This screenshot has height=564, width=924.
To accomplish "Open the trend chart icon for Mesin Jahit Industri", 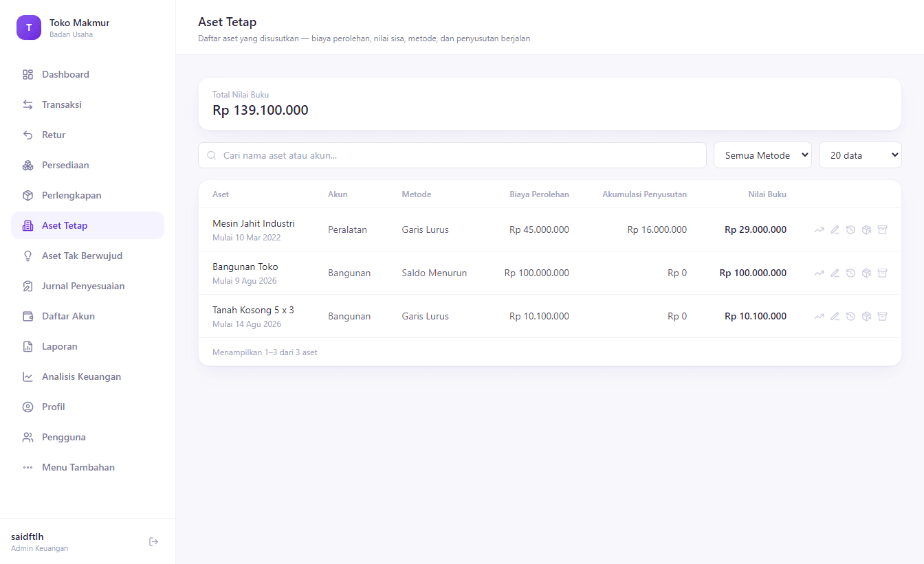I will (819, 230).
